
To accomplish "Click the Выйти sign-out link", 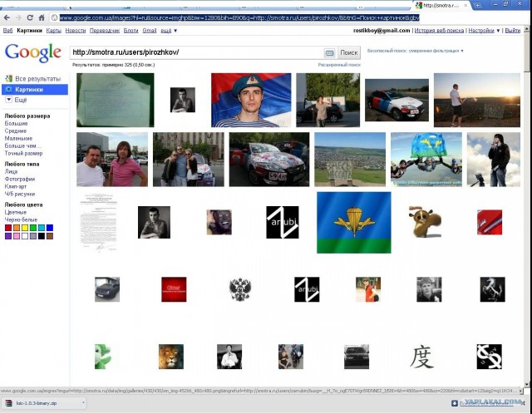I will point(513,31).
